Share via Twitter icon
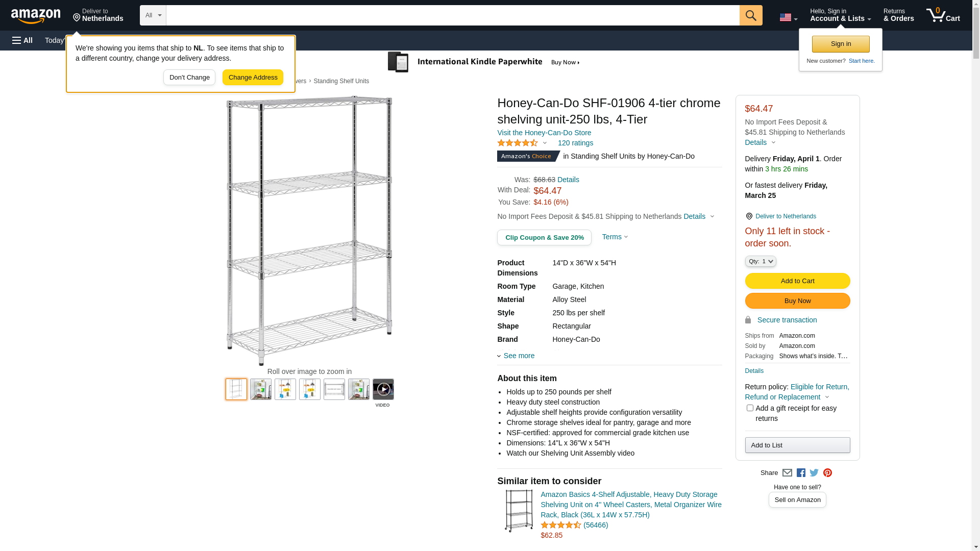 814,473
